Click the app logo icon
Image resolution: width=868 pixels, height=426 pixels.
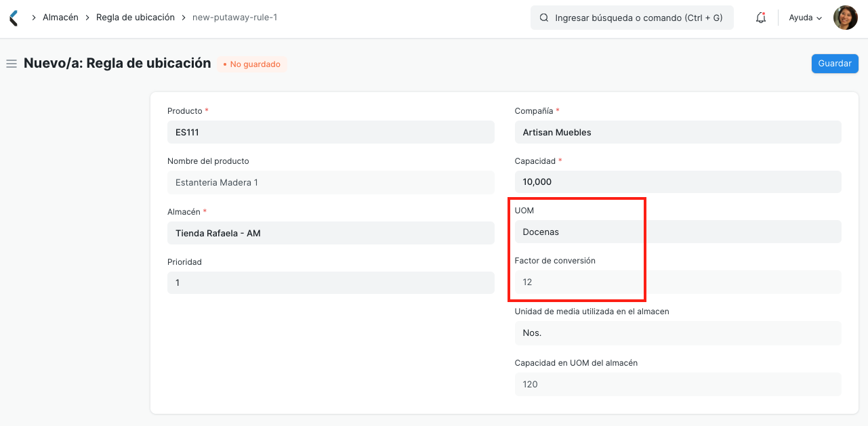[x=14, y=18]
